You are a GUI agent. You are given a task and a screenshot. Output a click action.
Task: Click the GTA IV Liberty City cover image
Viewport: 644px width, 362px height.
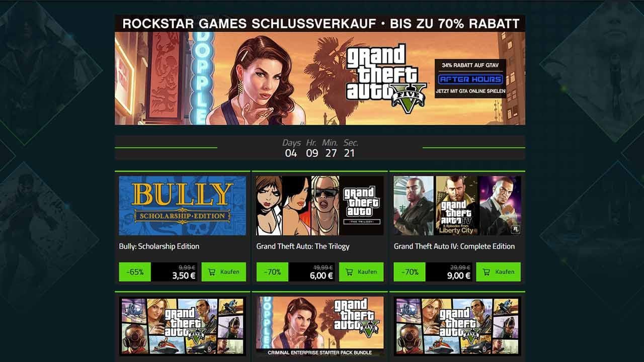tap(457, 206)
